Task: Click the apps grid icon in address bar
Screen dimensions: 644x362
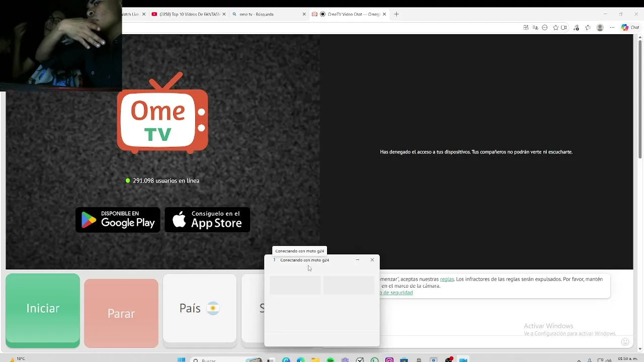Action: pyautogui.click(x=526, y=28)
